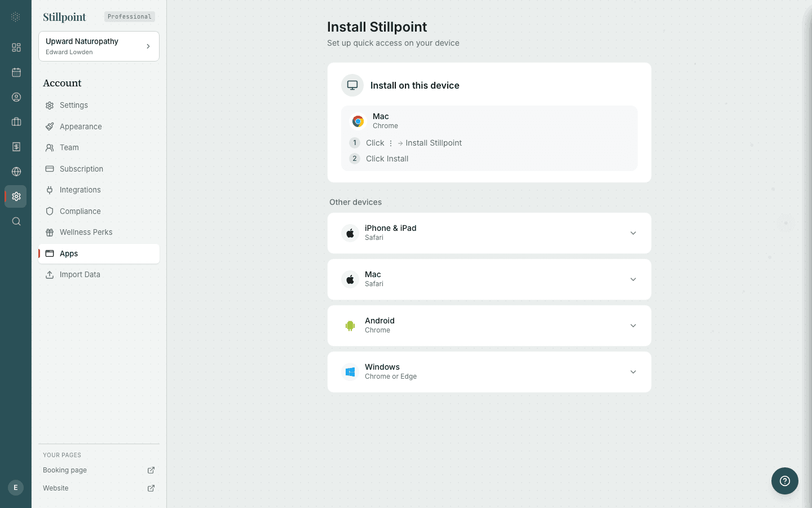This screenshot has height=508, width=812.
Task: Open the globe icon in left rail
Action: (x=16, y=172)
